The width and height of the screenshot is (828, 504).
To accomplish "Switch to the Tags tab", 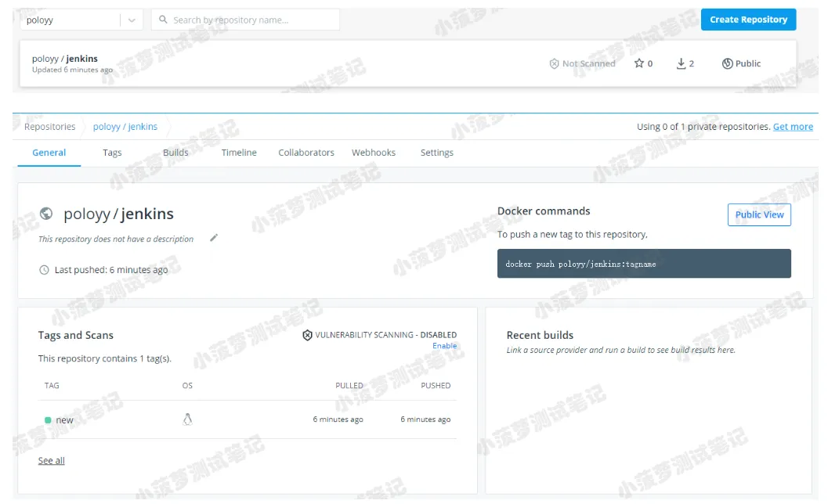I will click(x=112, y=153).
